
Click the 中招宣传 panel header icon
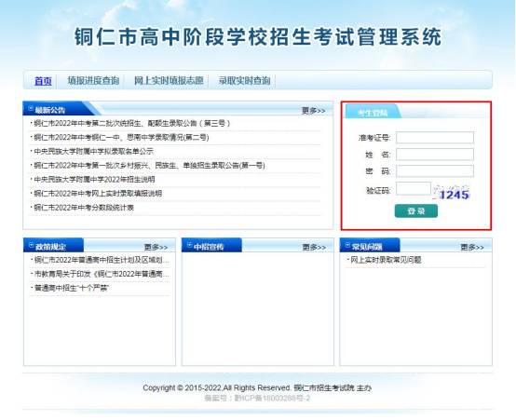[x=190, y=245]
